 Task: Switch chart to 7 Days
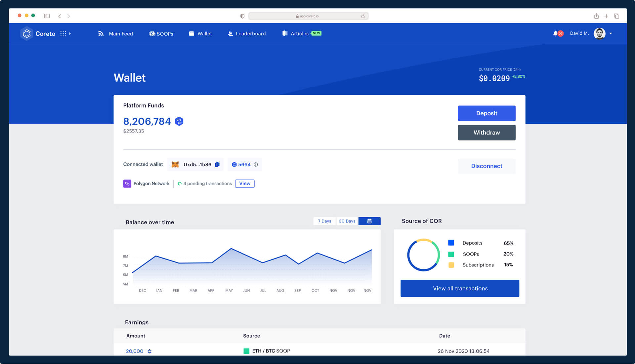pos(324,221)
